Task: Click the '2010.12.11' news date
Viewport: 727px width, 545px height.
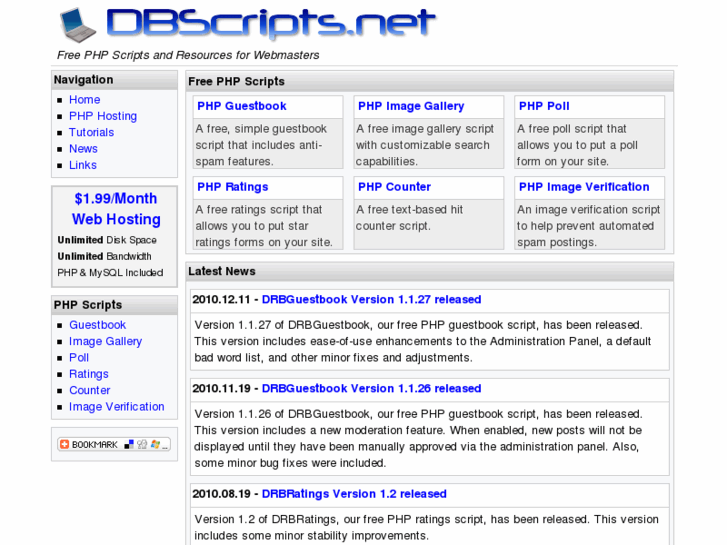Action: [x=221, y=300]
